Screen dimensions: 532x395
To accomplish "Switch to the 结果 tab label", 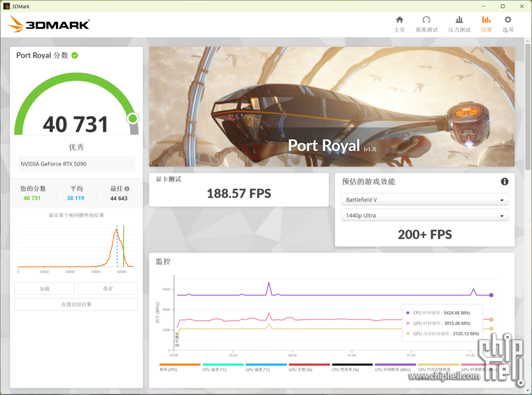I will [486, 30].
